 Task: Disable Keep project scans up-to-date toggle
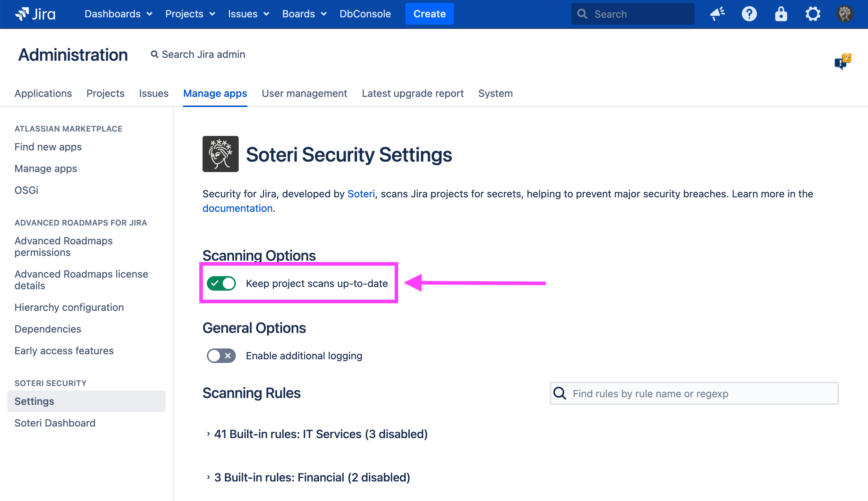click(221, 283)
